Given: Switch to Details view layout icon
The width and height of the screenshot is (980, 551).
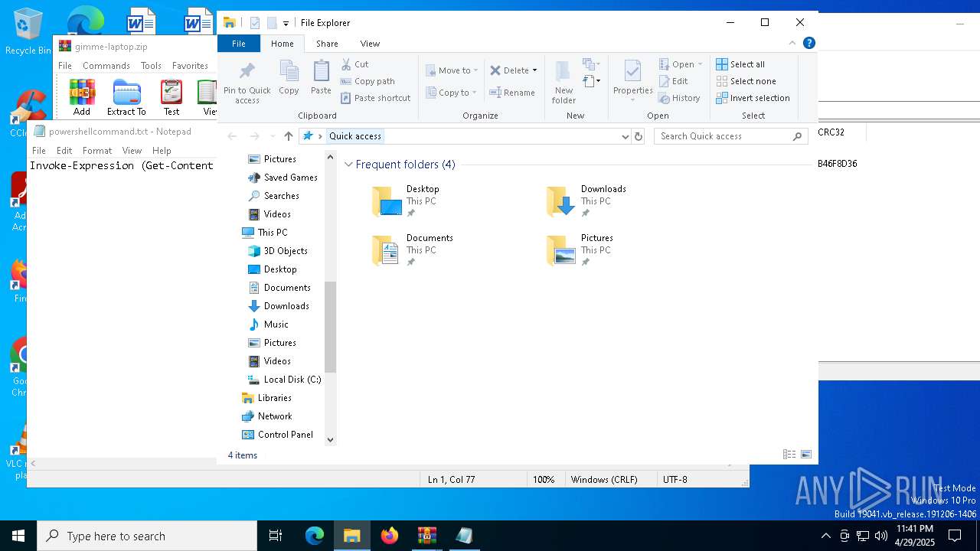Looking at the screenshot, I should tap(789, 455).
